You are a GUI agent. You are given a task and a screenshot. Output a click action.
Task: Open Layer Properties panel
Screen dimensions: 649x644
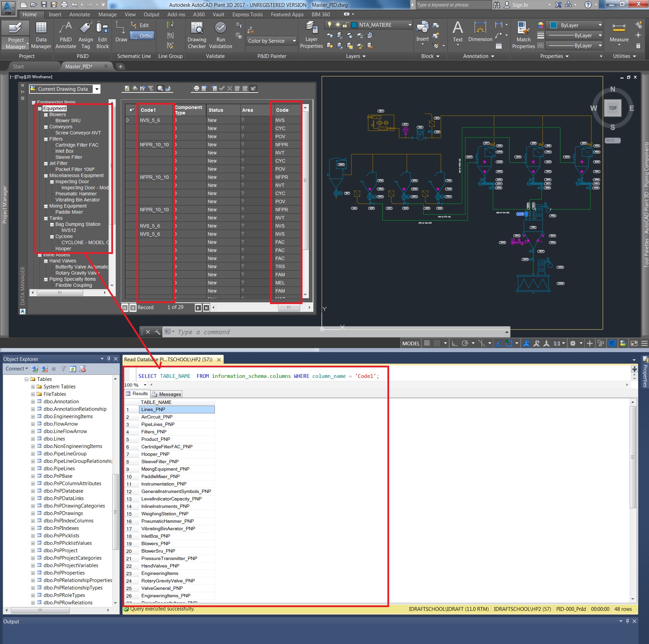point(311,35)
